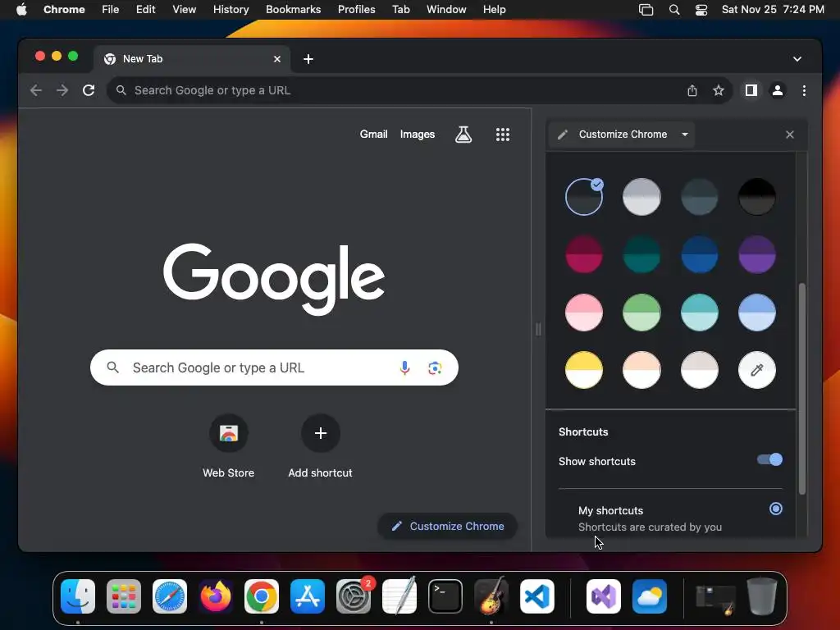
Task: Open System Settings from the Dock
Action: point(354,596)
